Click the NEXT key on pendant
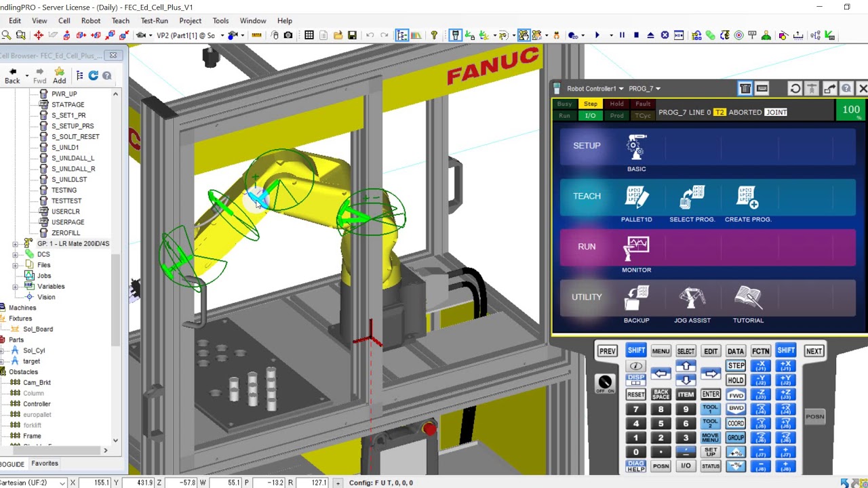The height and width of the screenshot is (488, 868). tap(814, 351)
